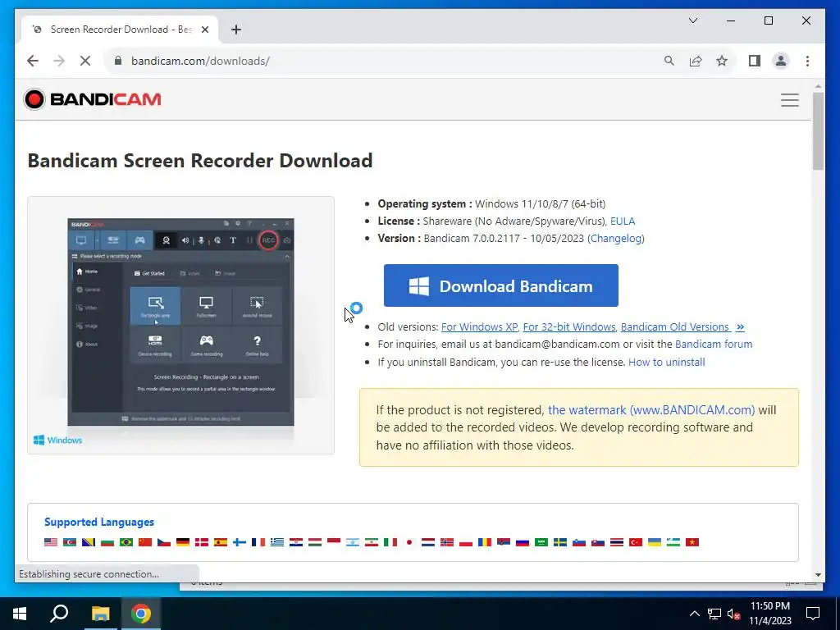840x630 pixels.
Task: Go back to the previous page
Action: pos(33,61)
